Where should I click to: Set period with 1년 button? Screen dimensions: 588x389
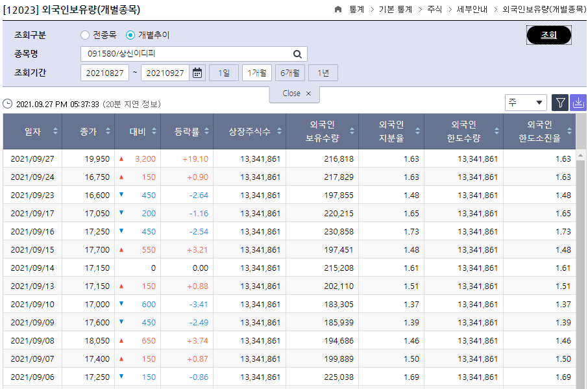[x=323, y=73]
